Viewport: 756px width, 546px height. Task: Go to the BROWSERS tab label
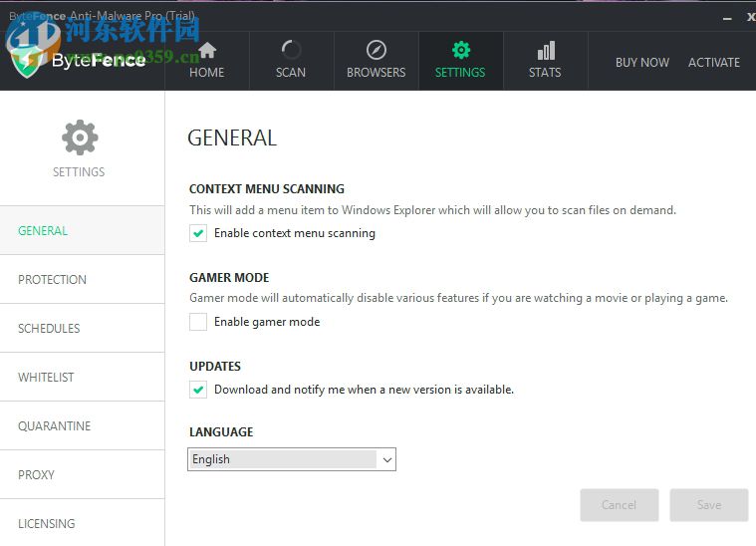(x=377, y=73)
